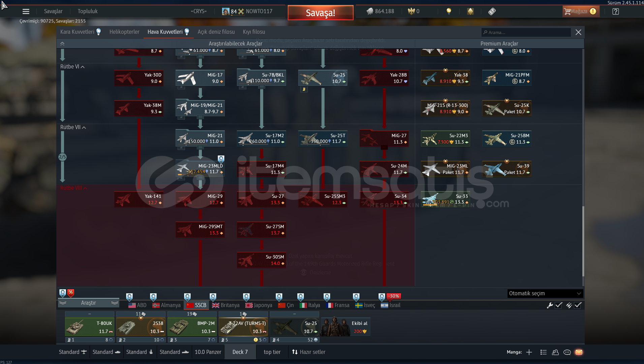Select the Su-33 premium aircraft
Viewport: 644px width, 364px height.
(x=446, y=199)
